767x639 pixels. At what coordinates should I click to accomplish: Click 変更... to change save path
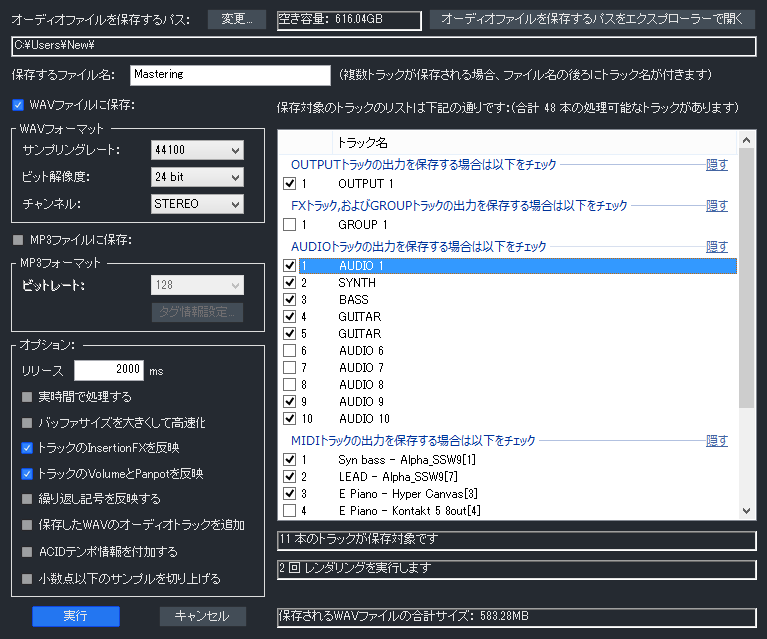236,19
